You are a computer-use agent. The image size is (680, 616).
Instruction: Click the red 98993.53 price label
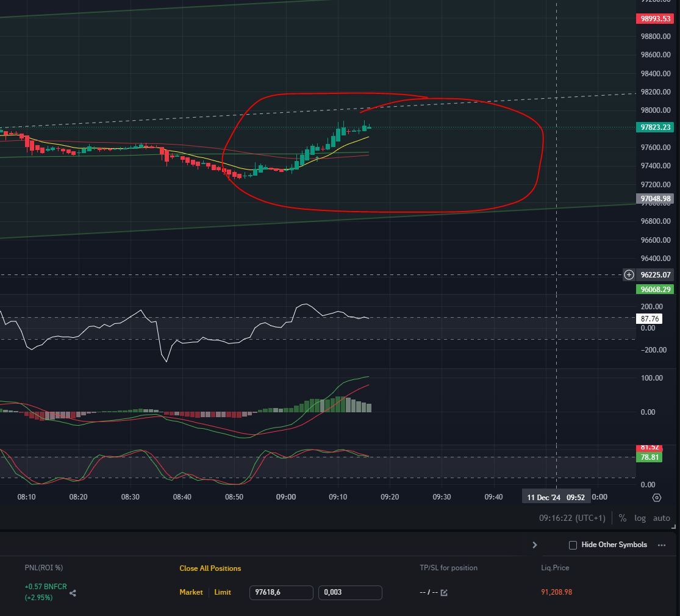[656, 19]
